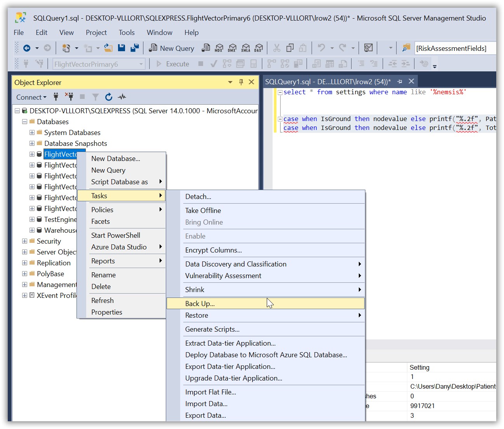Click the pin icon on SQLQuery1.sql tab
Viewport: 504px width, 429px height.
[400, 81]
